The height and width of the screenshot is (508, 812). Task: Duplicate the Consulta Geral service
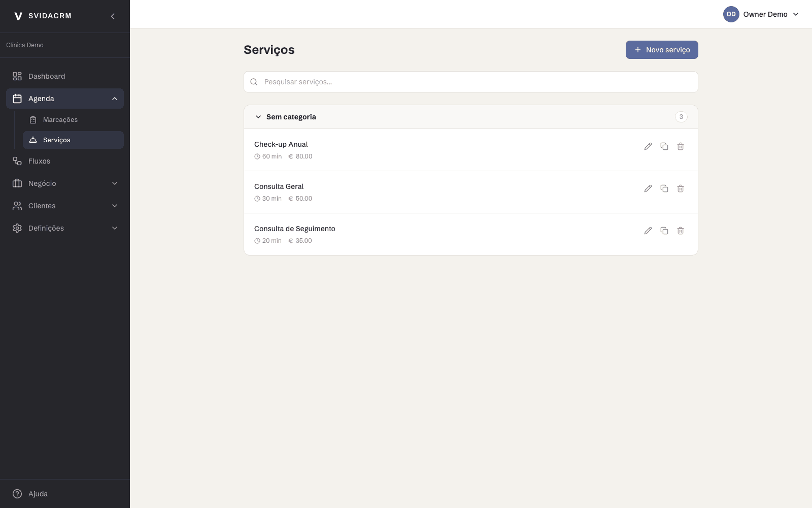coord(664,188)
